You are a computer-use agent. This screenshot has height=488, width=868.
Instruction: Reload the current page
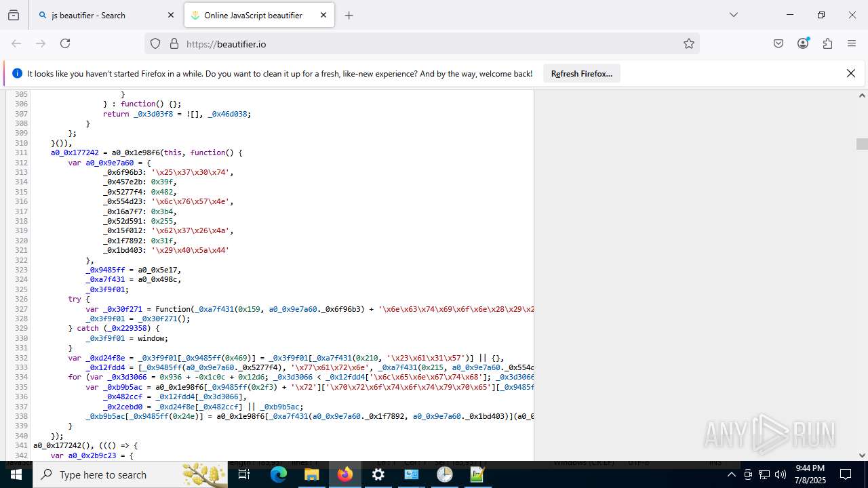click(65, 43)
